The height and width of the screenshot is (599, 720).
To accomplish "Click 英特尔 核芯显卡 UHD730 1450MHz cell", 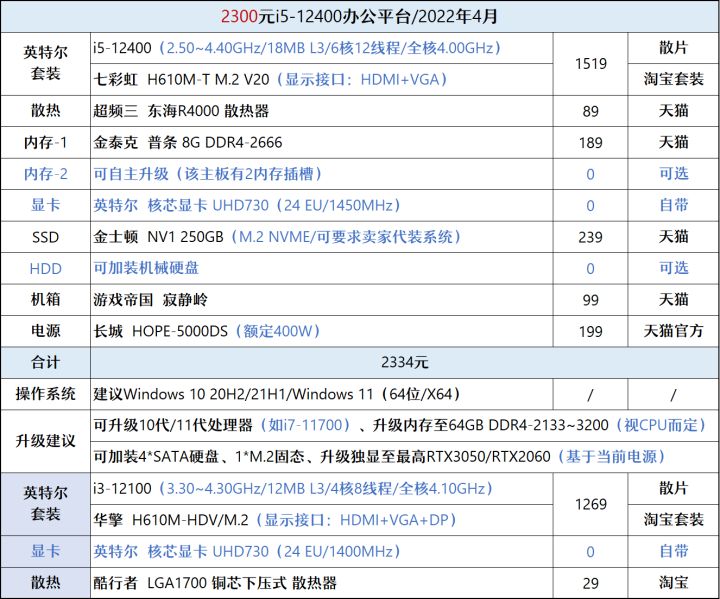I will click(321, 205).
